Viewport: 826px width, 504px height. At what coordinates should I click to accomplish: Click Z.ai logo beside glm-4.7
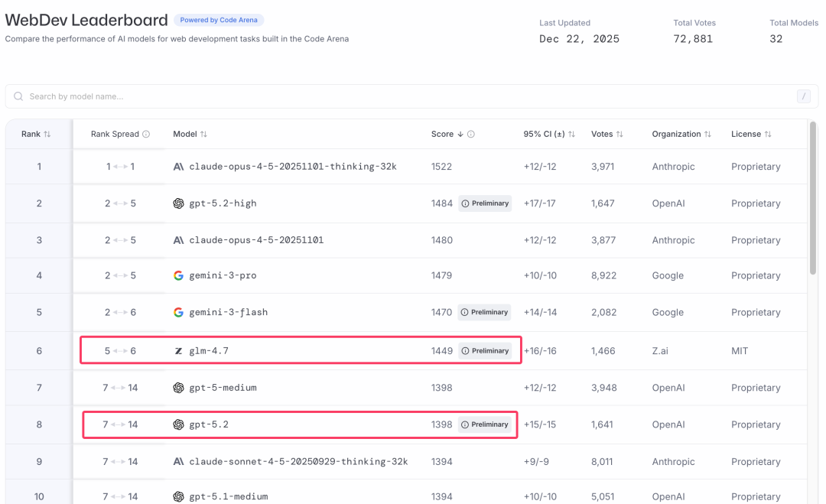(178, 351)
